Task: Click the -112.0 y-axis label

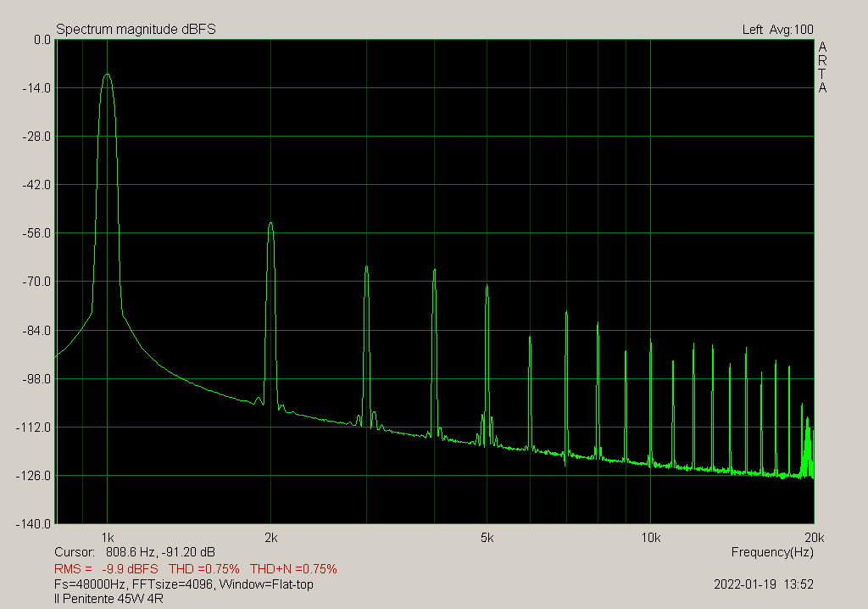Action: (34, 427)
